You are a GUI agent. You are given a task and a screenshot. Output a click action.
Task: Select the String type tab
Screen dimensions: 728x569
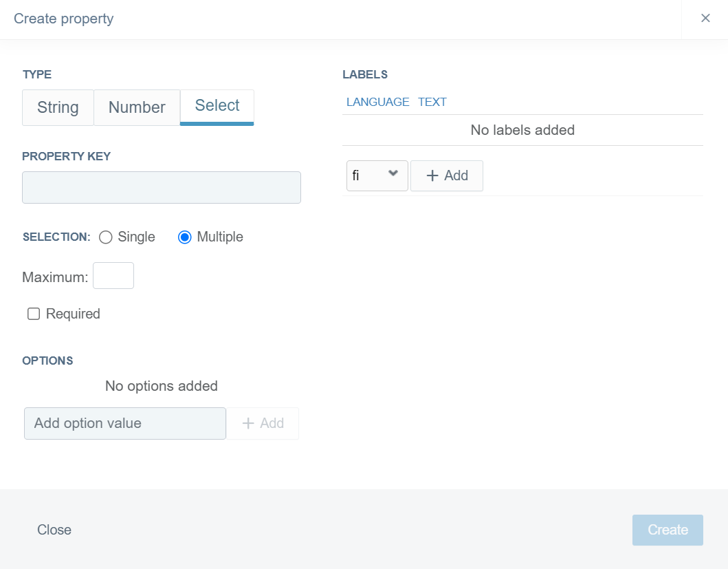(58, 107)
